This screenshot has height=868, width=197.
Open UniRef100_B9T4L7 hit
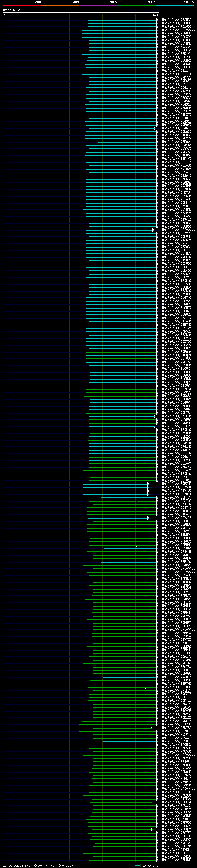tap(176, 243)
